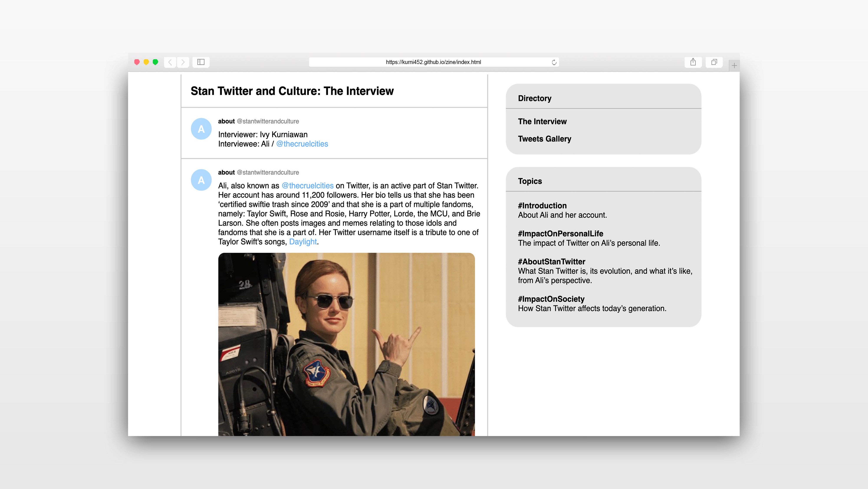Open the Daylight song link
The width and height of the screenshot is (868, 489).
point(302,241)
